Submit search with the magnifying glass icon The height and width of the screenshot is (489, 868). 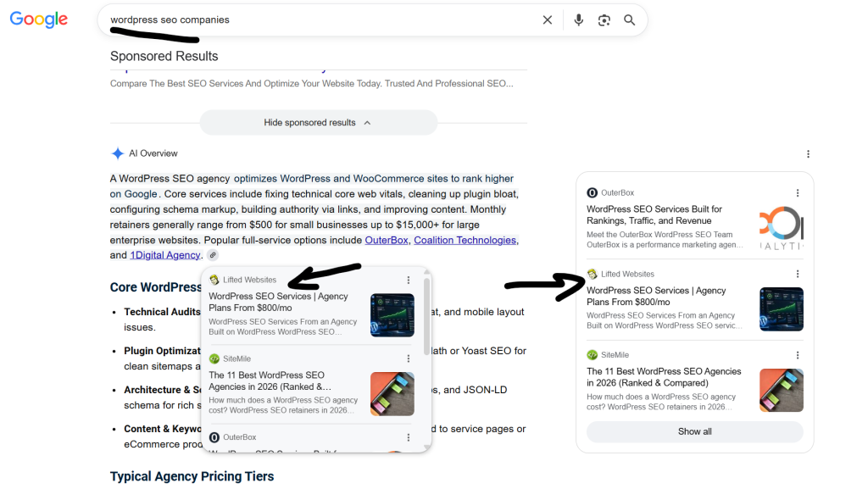tap(630, 19)
